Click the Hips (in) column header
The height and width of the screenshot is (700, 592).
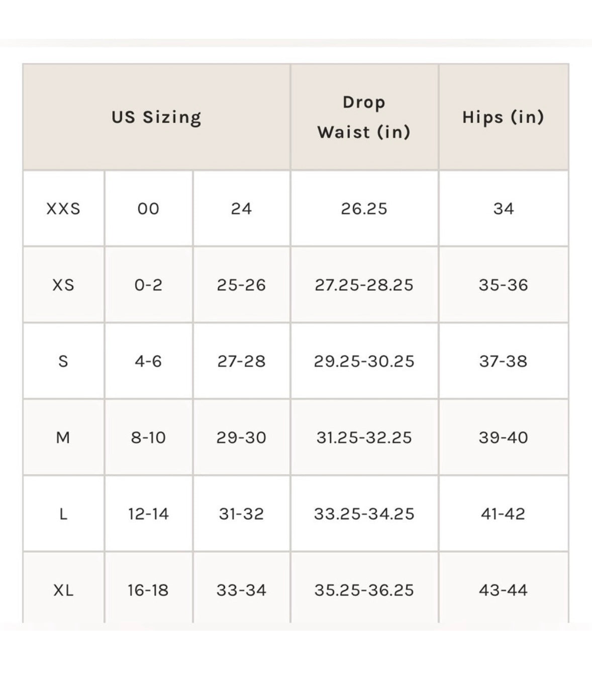[503, 117]
